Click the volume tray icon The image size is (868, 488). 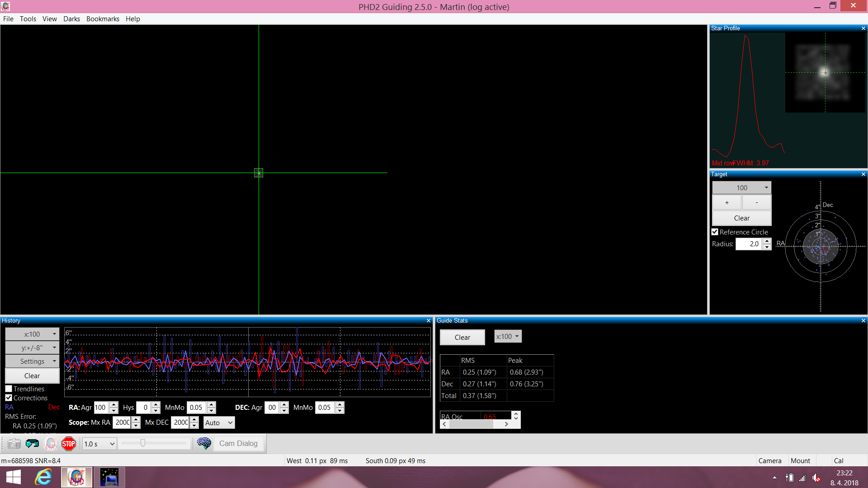[x=816, y=478]
